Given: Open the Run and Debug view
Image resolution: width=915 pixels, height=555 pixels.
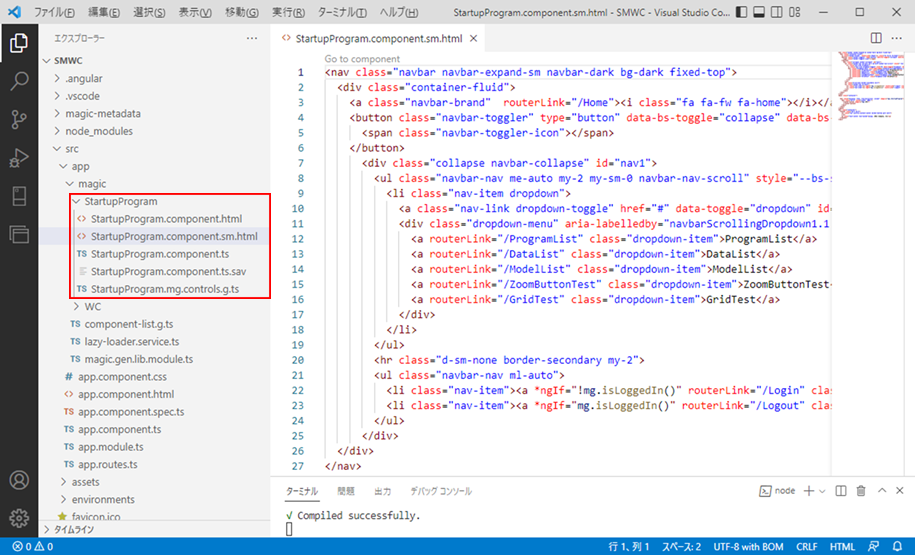Looking at the screenshot, I should click(19, 158).
